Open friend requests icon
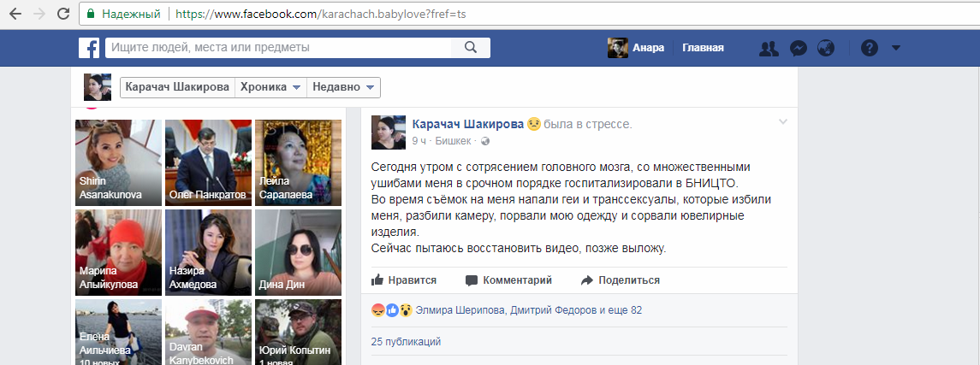Screen dimensions: 980x365 tap(768, 48)
